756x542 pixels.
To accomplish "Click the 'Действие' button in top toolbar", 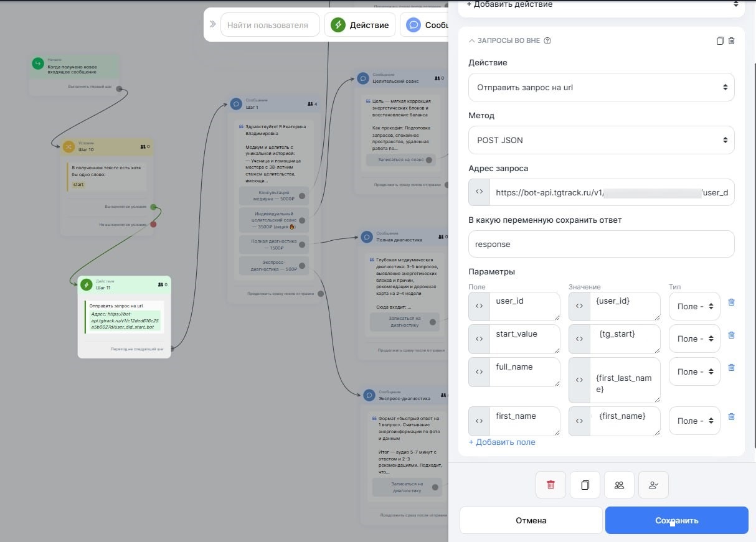I will click(x=360, y=25).
